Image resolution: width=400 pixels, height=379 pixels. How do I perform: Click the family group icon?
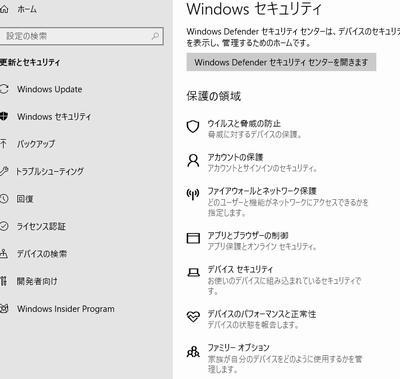pyautogui.click(x=193, y=351)
